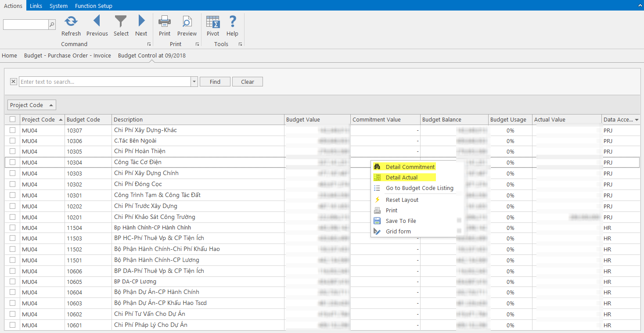The height and width of the screenshot is (333, 644).
Task: Focus the ribbon quick search field
Action: (x=25, y=25)
